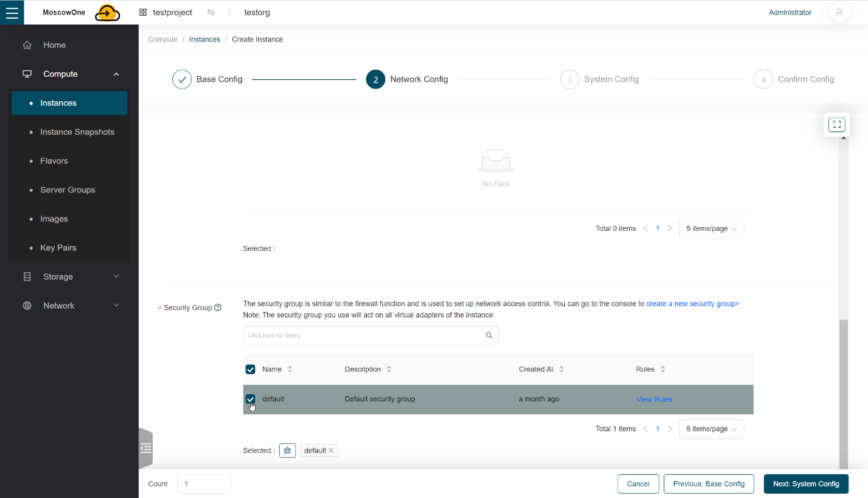Open Flavors in the sidebar

[54, 161]
